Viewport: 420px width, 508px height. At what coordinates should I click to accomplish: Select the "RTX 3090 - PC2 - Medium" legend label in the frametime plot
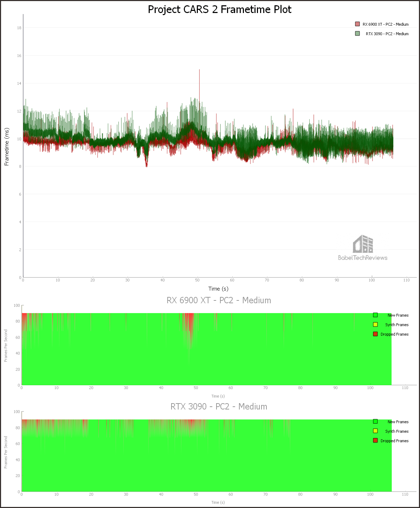pyautogui.click(x=387, y=34)
